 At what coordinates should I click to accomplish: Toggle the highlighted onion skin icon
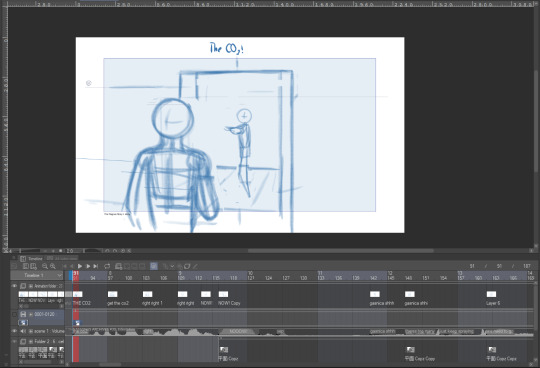click(x=154, y=266)
